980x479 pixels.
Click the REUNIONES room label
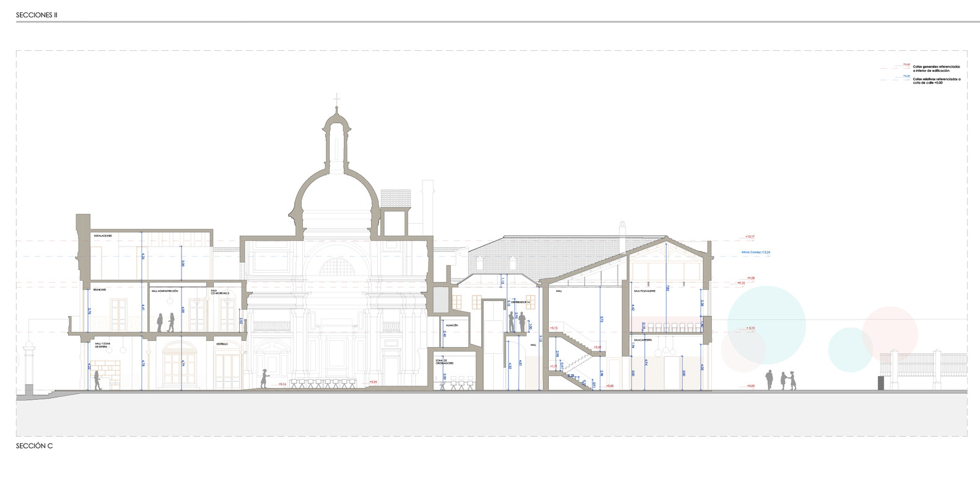[100, 289]
